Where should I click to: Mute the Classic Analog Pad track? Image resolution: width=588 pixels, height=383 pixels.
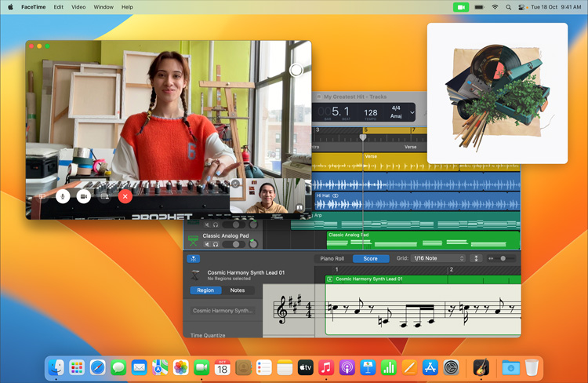208,244
